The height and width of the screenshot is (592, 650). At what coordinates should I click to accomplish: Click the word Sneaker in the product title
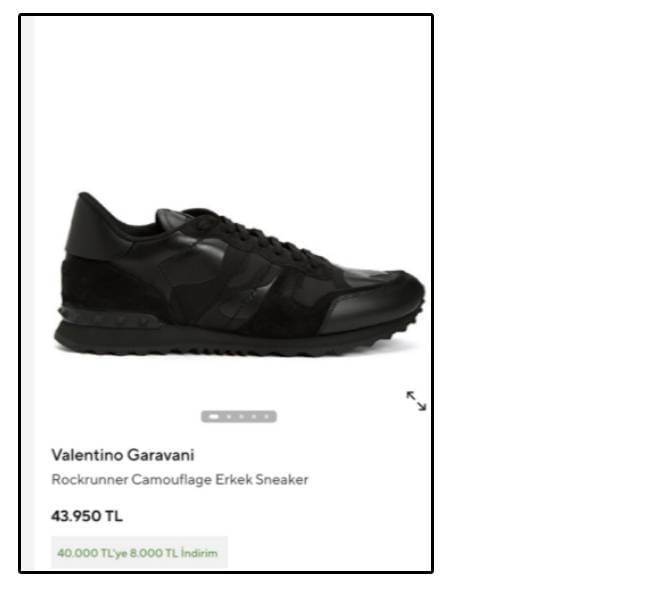click(x=282, y=480)
